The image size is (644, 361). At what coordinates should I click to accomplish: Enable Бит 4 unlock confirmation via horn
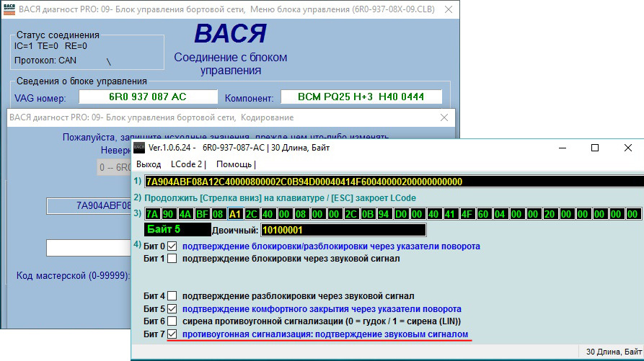[172, 295]
